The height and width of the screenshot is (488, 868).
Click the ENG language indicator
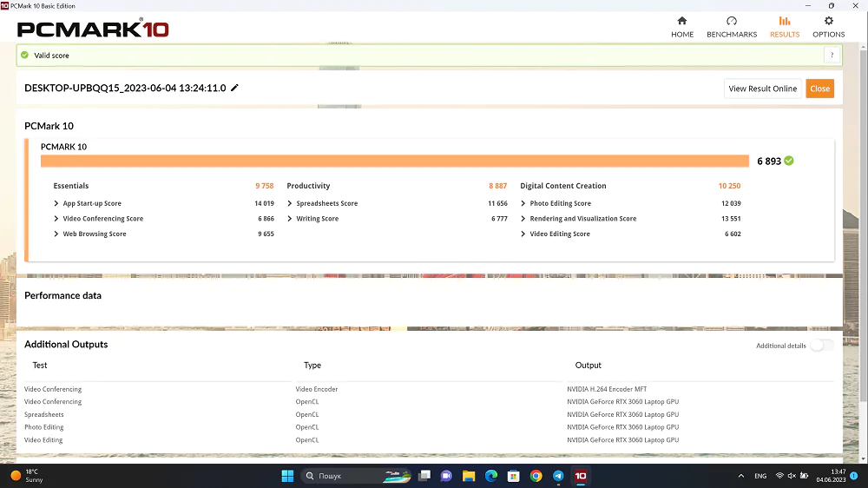[x=760, y=476]
